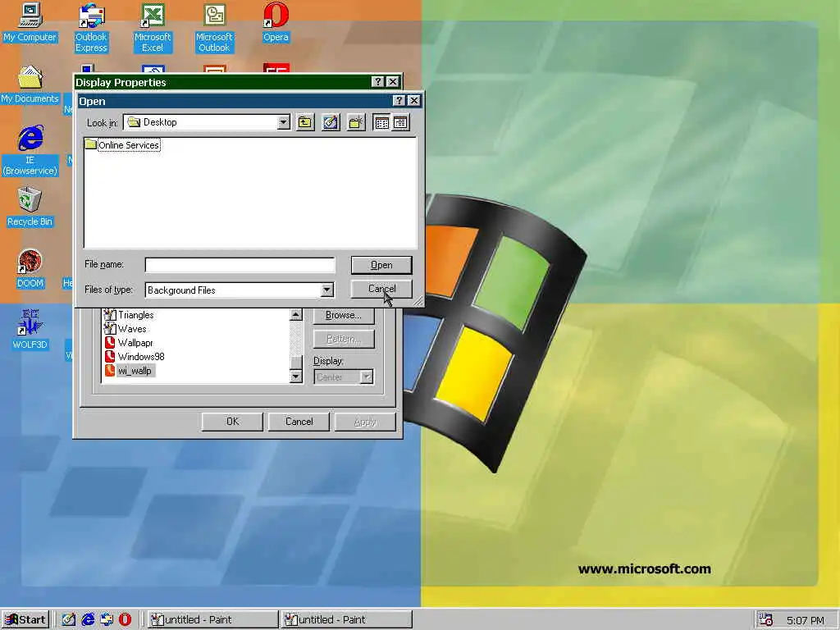Click the Display Properties help button

[x=377, y=81]
